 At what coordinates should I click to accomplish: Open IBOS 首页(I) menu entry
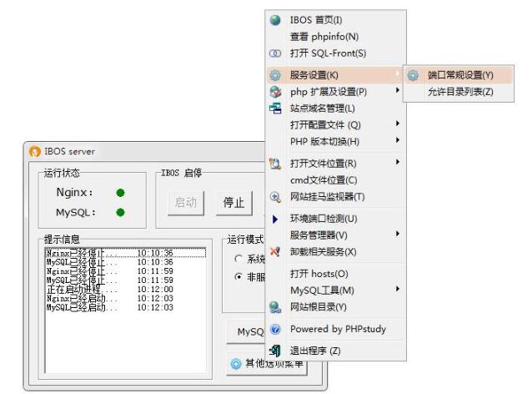point(335,20)
